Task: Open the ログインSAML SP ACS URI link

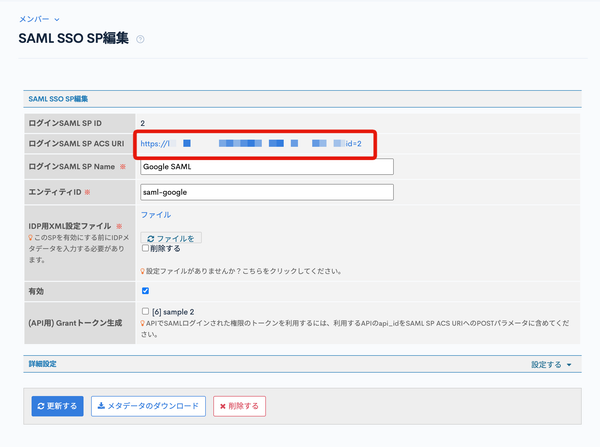Action: point(251,144)
